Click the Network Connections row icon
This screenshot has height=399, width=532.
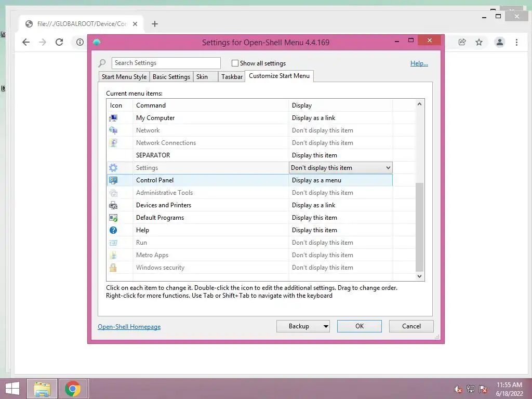[113, 143]
